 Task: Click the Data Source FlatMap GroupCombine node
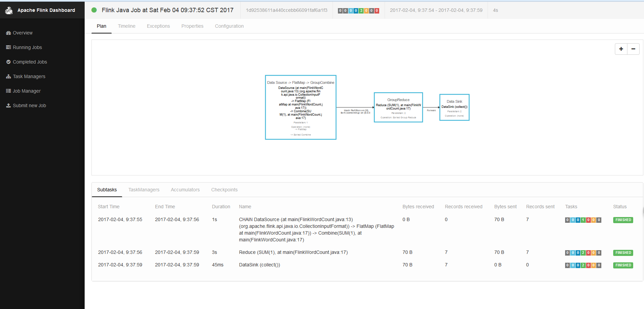(x=301, y=107)
